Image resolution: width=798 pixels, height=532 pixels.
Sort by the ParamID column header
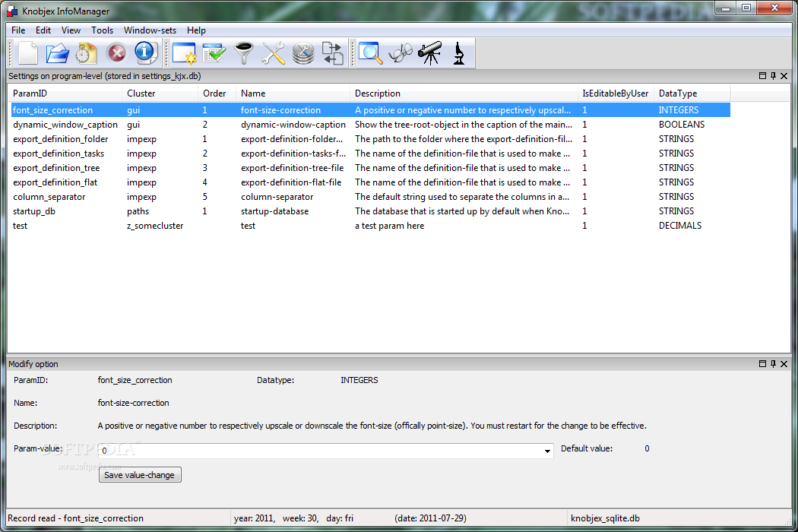coord(65,93)
